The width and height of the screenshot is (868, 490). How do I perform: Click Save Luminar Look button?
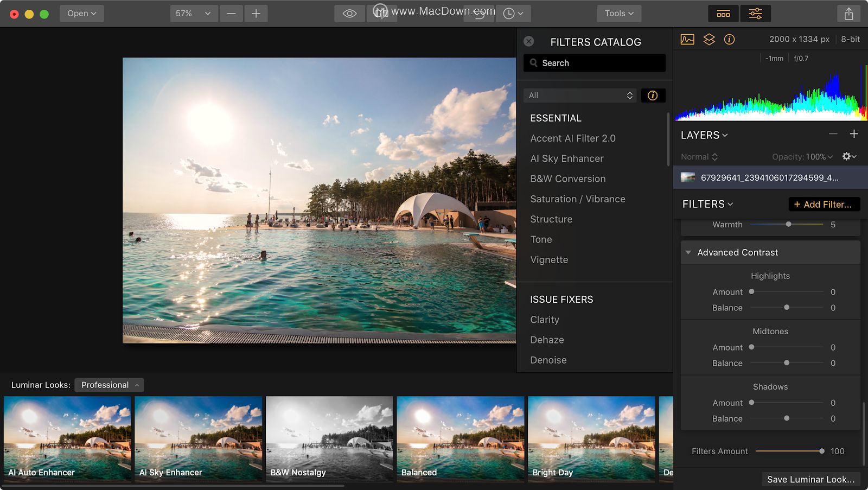(810, 479)
